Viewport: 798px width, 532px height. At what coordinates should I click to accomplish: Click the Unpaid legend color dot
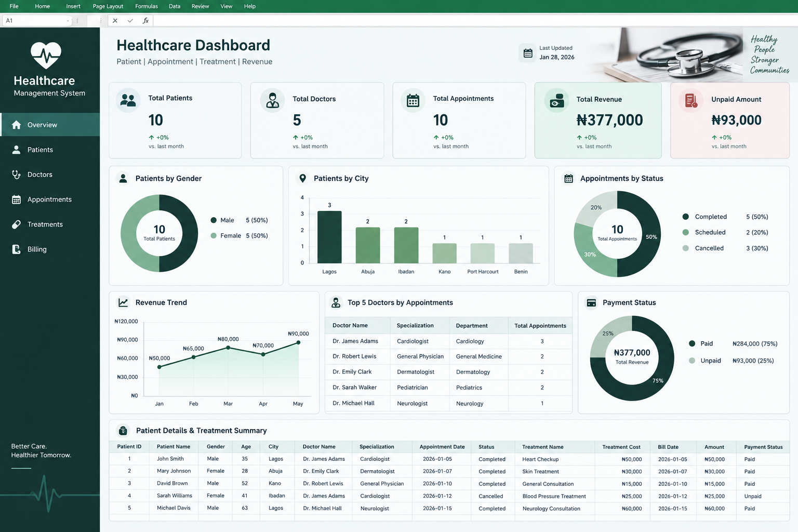(692, 361)
